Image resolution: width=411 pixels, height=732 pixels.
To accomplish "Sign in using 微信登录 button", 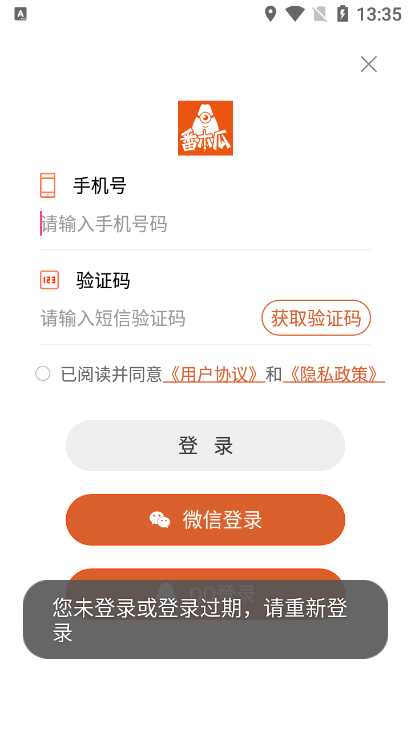I will click(x=206, y=520).
